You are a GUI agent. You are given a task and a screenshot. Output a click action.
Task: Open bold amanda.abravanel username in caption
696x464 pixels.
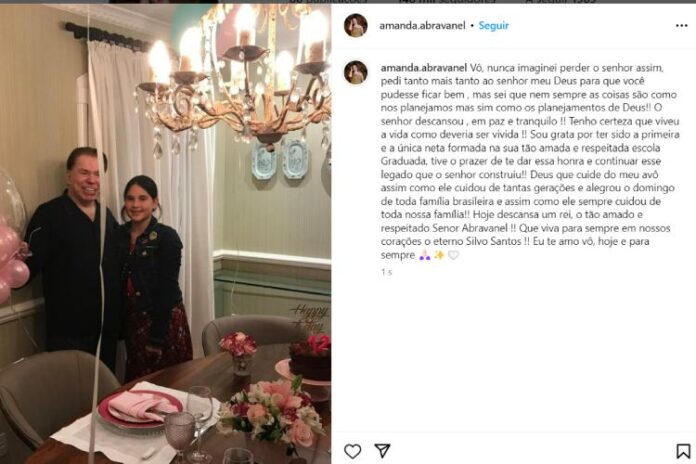[x=423, y=67]
